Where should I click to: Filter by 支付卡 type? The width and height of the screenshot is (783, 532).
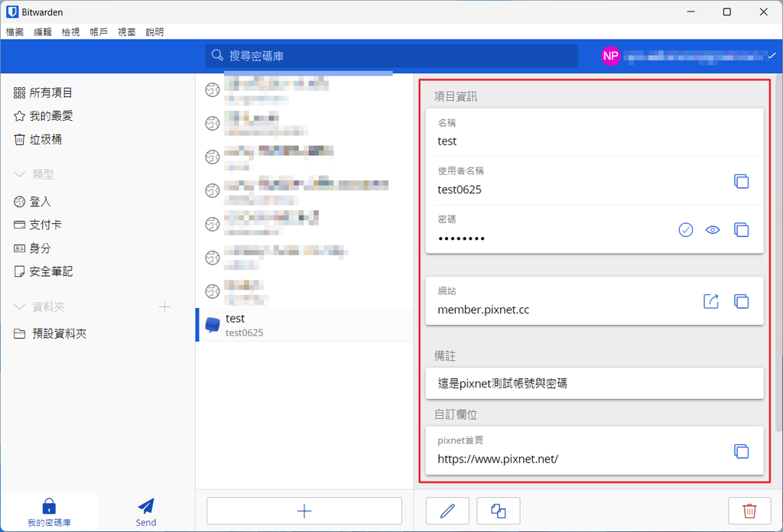click(x=37, y=225)
